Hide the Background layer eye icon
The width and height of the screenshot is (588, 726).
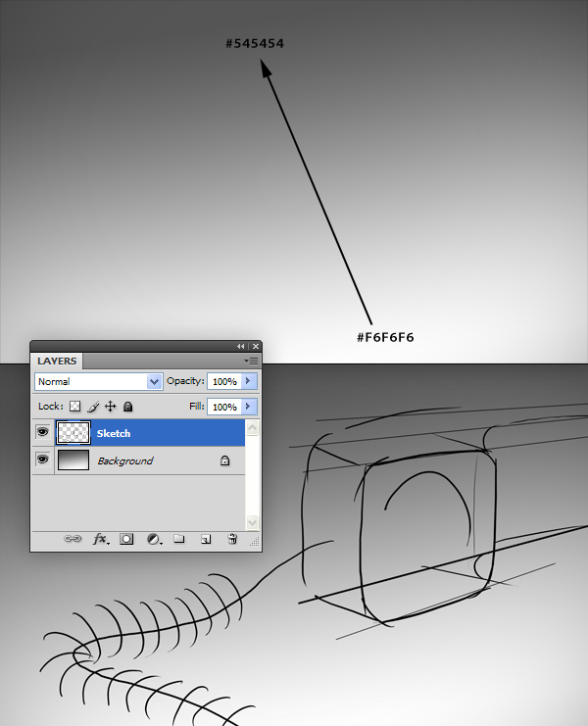click(x=42, y=460)
